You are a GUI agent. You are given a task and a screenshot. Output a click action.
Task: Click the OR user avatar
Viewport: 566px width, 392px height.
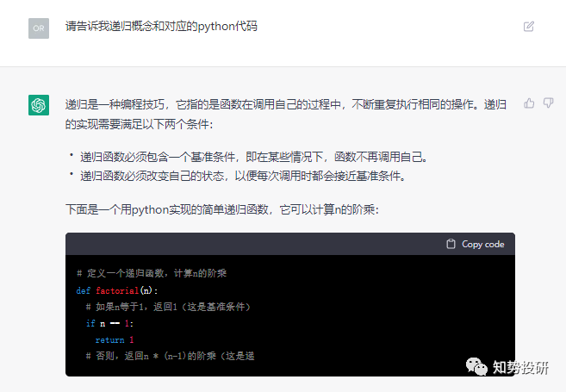(x=39, y=28)
